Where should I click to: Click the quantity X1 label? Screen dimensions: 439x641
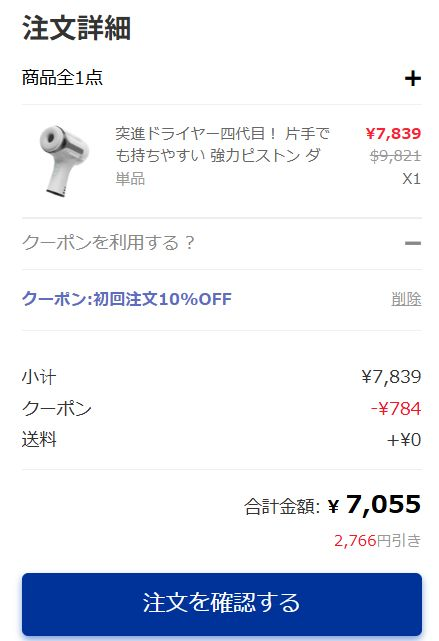[411, 179]
